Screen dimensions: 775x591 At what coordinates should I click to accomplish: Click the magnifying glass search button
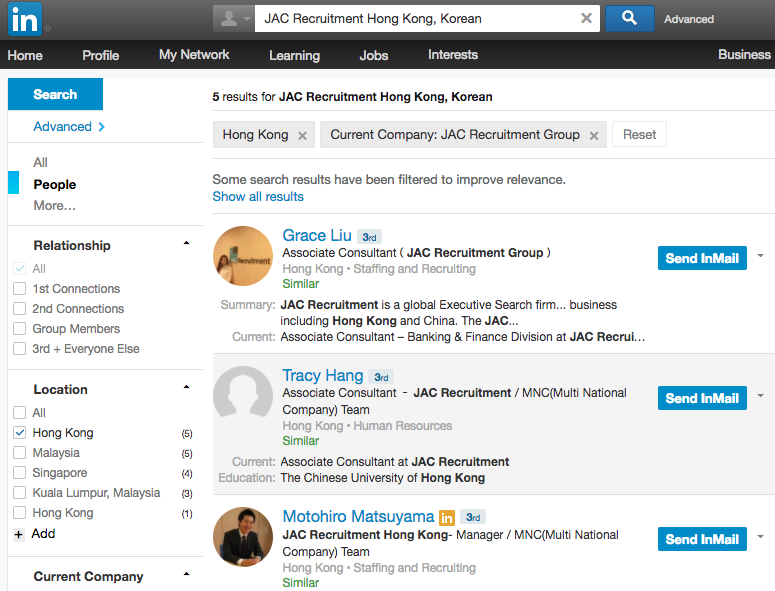629,18
